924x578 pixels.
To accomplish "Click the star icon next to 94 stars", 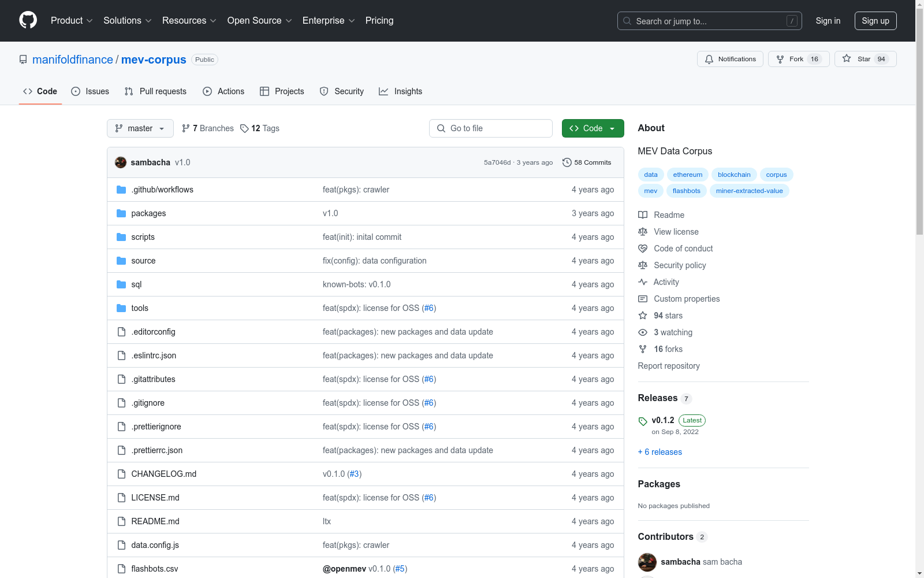I will (x=643, y=316).
